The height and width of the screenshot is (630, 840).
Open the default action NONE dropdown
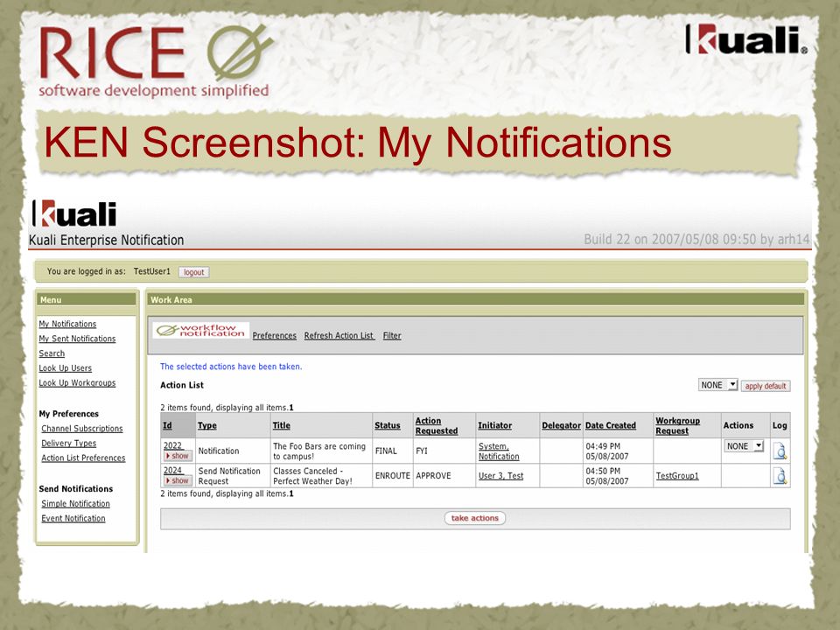point(717,385)
